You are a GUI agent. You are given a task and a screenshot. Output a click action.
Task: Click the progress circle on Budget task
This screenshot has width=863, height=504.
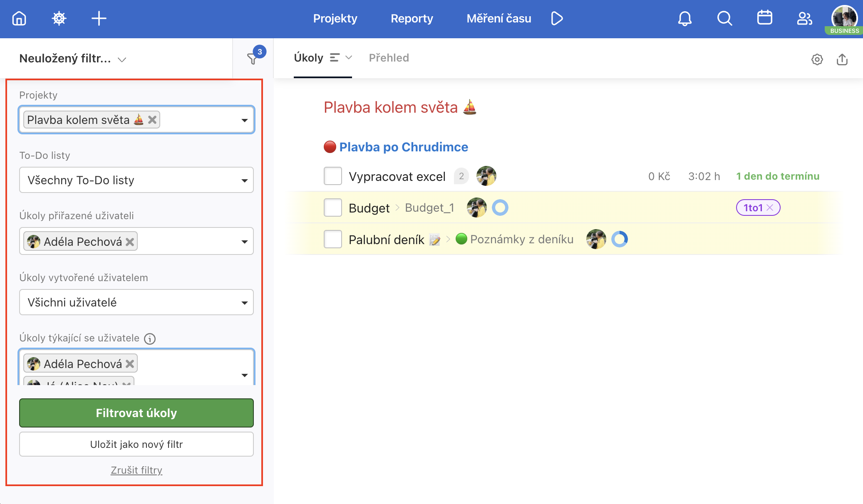[x=500, y=208]
